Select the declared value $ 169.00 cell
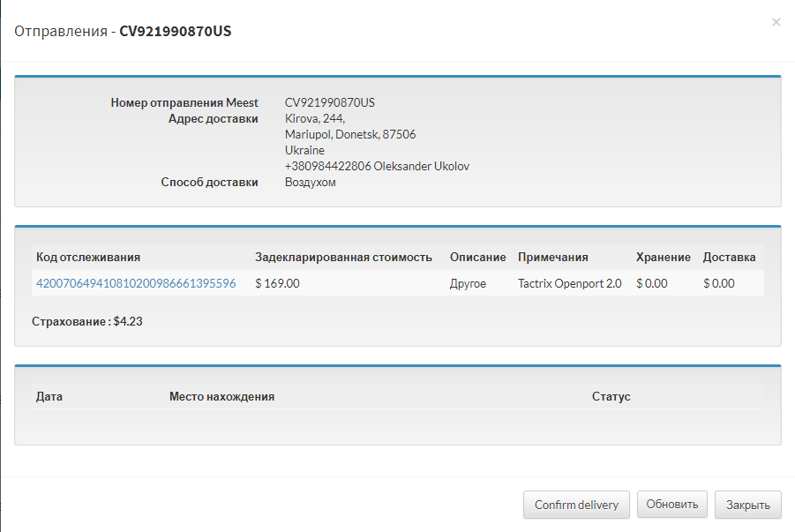The width and height of the screenshot is (795, 532). (x=277, y=283)
